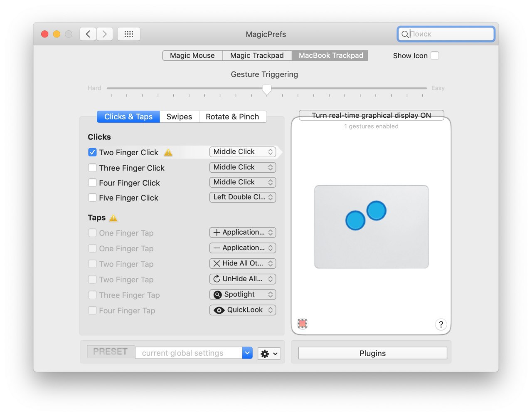
Task: Open the UnHide All dropdown
Action: coord(243,279)
